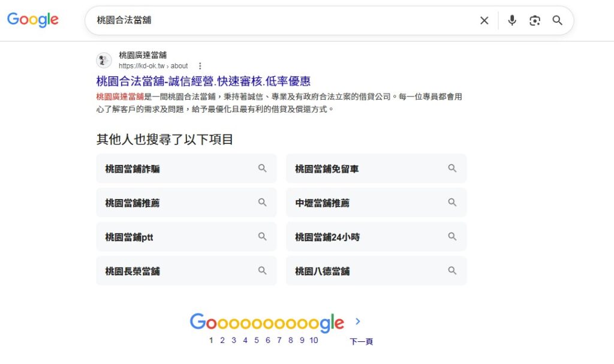
Task: Go to results page 7
Action: tap(279, 340)
